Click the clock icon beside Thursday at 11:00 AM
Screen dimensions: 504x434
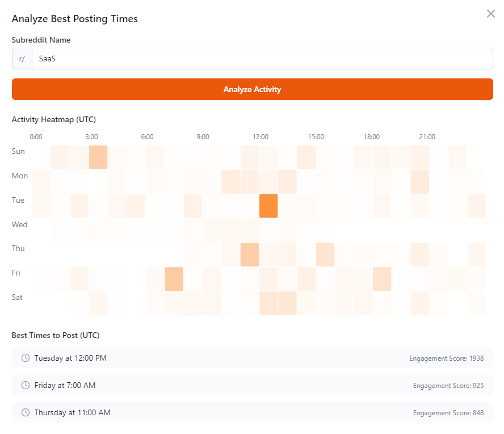pos(25,412)
